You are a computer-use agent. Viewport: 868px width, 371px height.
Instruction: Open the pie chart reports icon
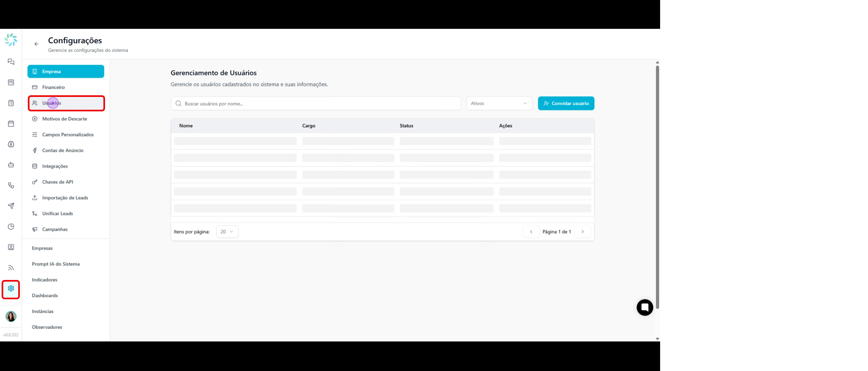coord(11,226)
